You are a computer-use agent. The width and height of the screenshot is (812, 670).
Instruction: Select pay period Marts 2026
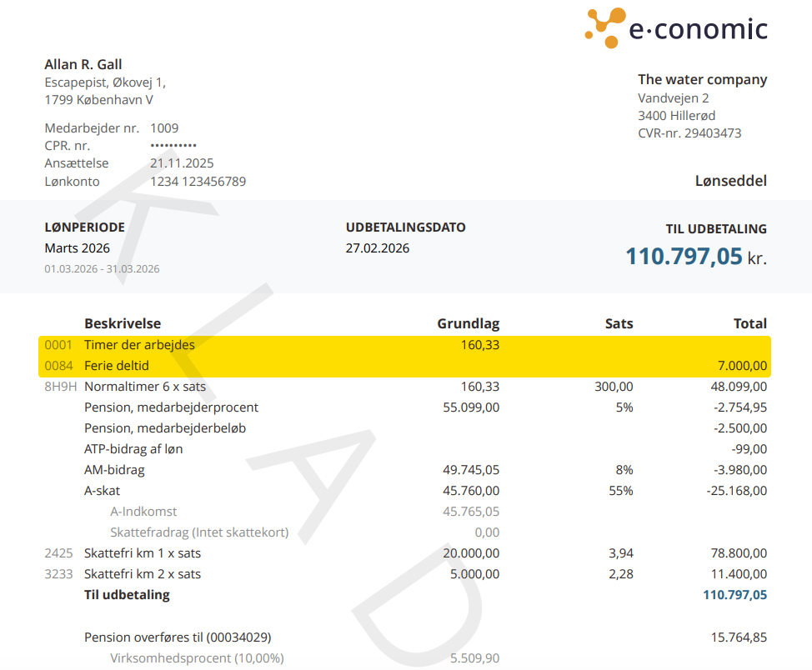point(78,248)
